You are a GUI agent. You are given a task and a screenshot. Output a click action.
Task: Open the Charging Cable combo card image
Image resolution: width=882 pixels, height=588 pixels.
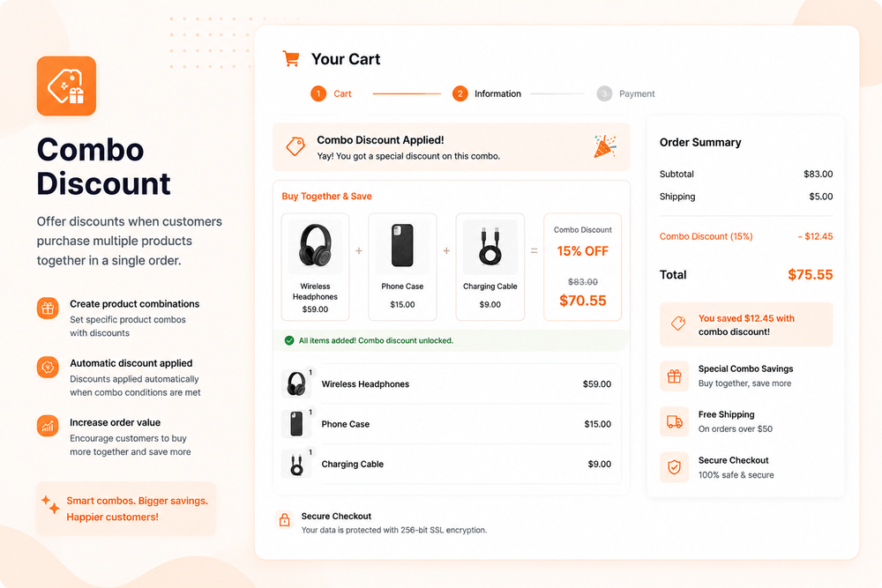click(490, 246)
